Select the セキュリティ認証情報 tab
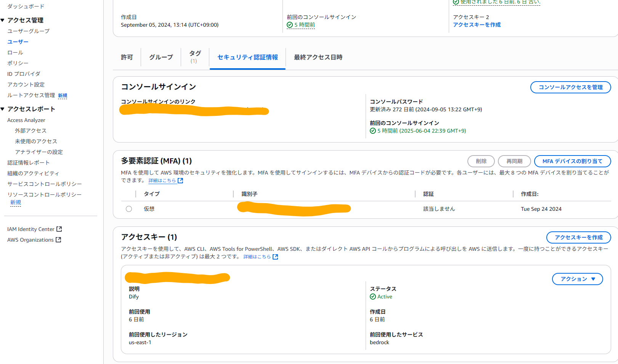Image resolution: width=618 pixels, height=364 pixels. coord(247,57)
